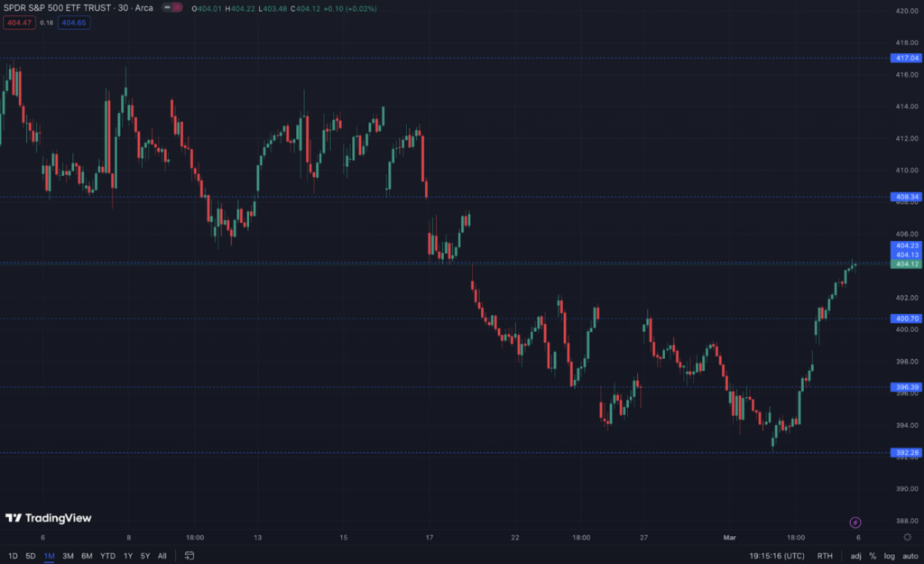Select the 5D range tab
This screenshot has height=564, width=924.
31,556
